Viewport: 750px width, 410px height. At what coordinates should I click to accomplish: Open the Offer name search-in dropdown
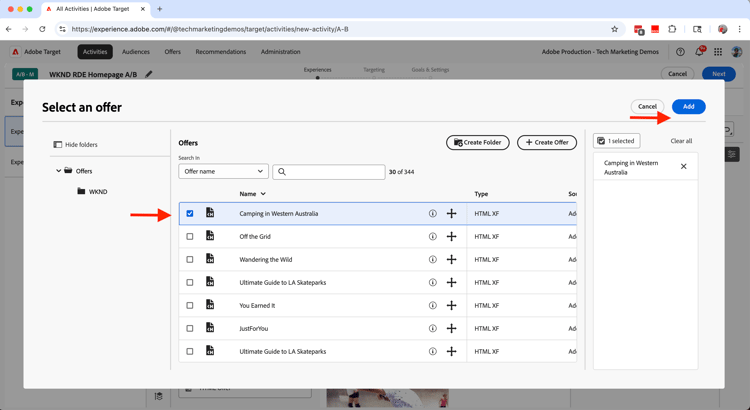223,172
